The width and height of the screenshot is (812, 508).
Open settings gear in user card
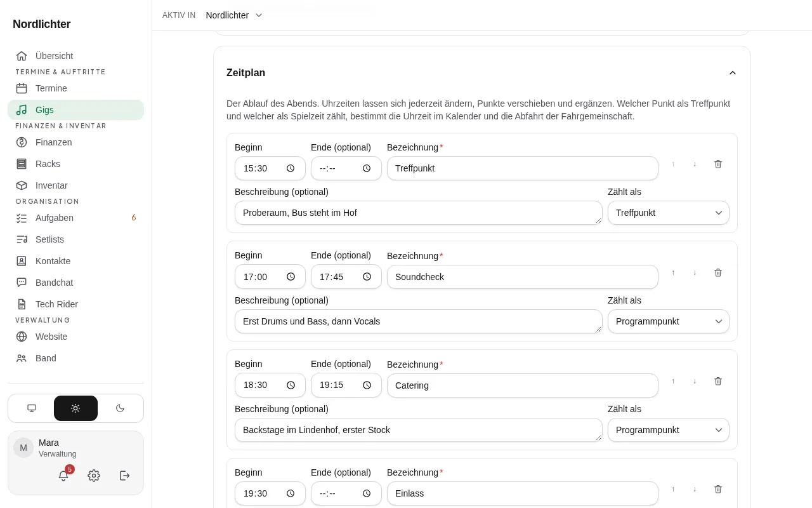pos(94,476)
